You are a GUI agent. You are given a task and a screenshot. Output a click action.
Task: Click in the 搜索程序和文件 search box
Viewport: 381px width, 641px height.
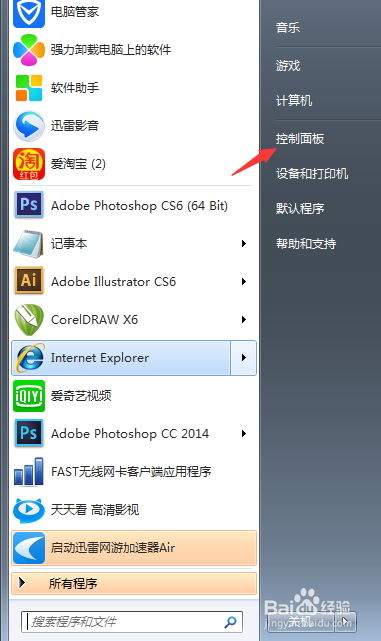click(132, 622)
